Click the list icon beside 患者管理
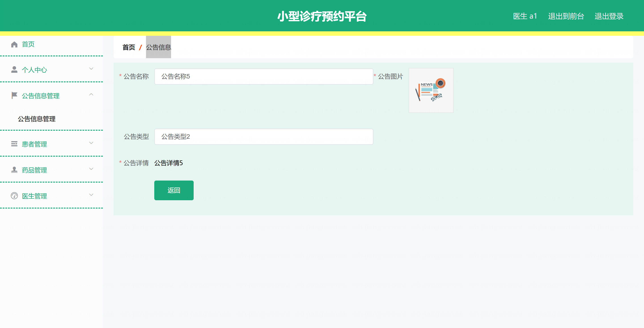This screenshot has height=328, width=644. click(x=14, y=144)
